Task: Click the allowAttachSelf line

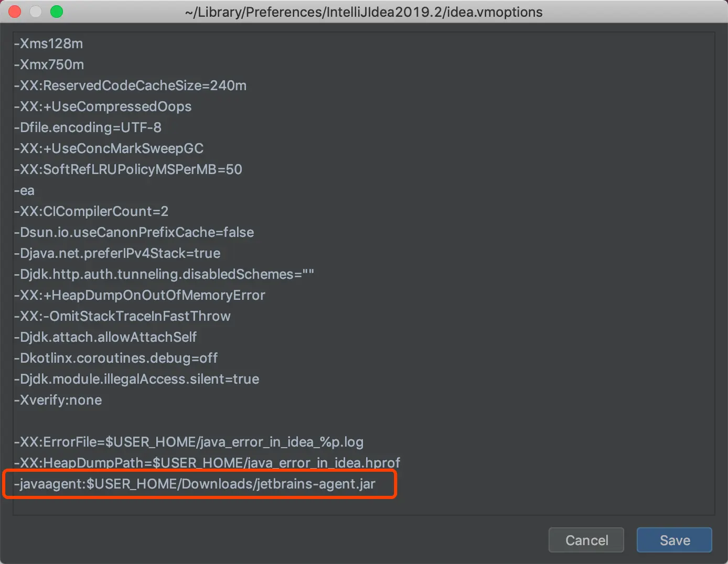Action: point(105,337)
